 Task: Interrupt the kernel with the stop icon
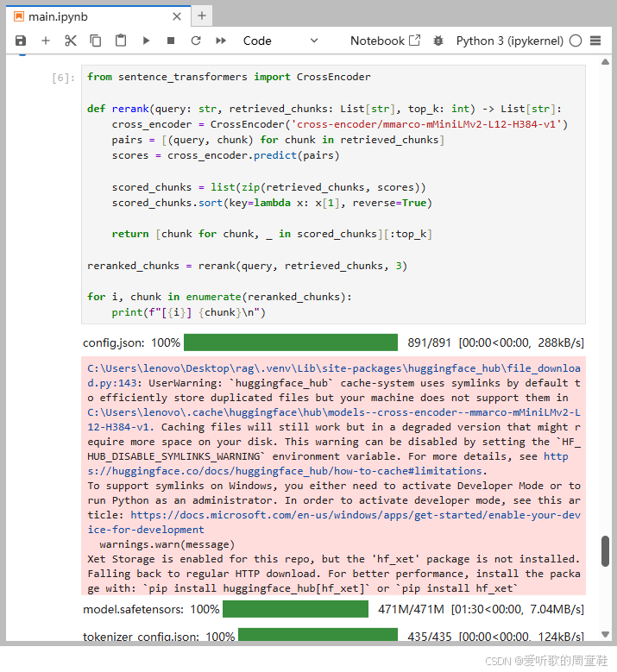coord(171,41)
